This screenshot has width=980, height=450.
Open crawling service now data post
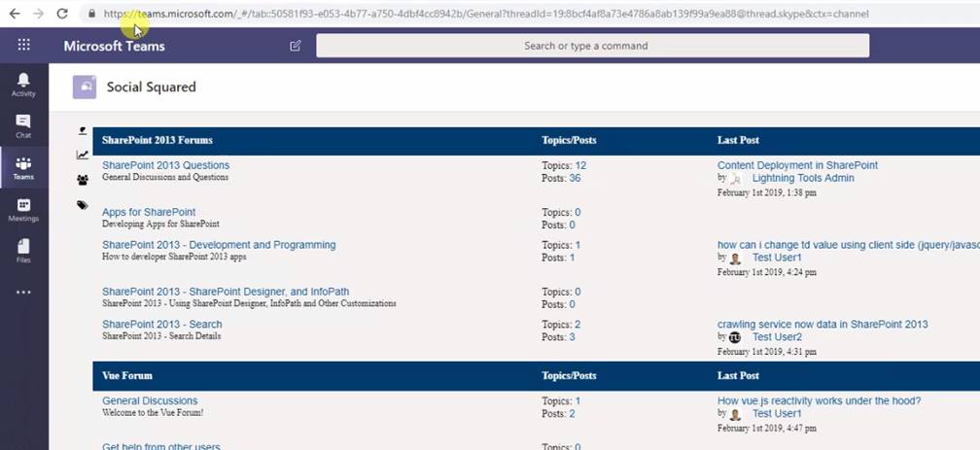point(822,324)
